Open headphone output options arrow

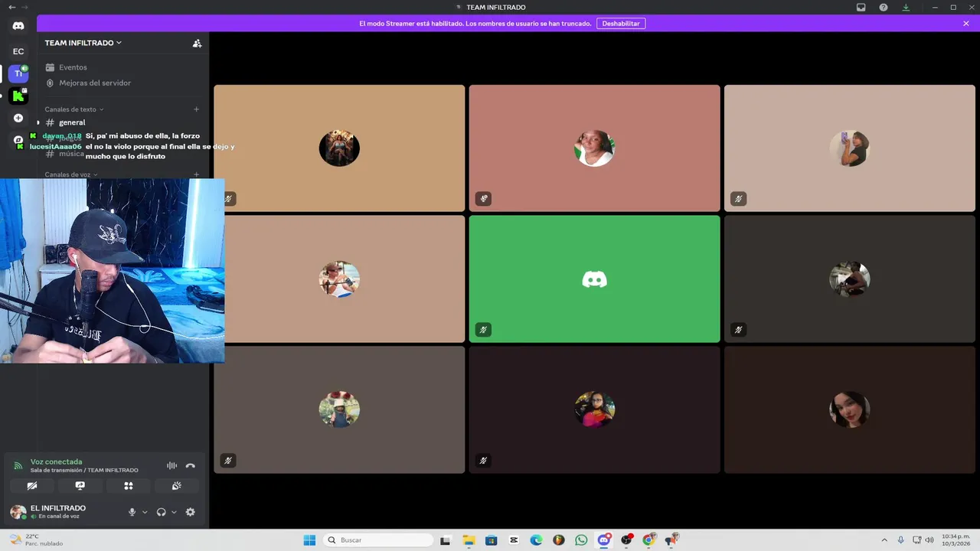(174, 512)
